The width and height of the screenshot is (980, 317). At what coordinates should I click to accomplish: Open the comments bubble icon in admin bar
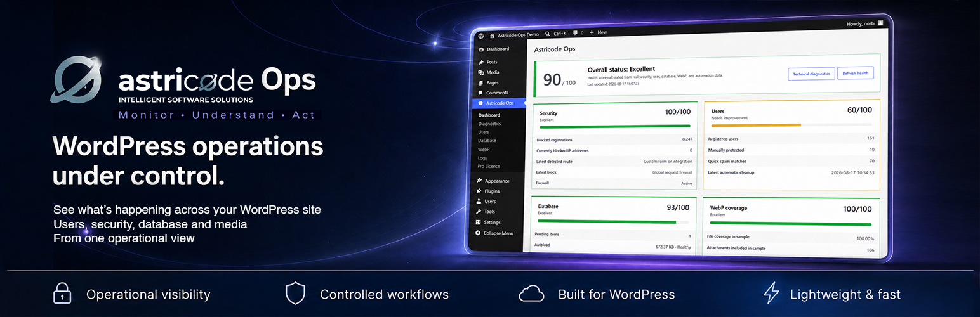click(x=575, y=32)
